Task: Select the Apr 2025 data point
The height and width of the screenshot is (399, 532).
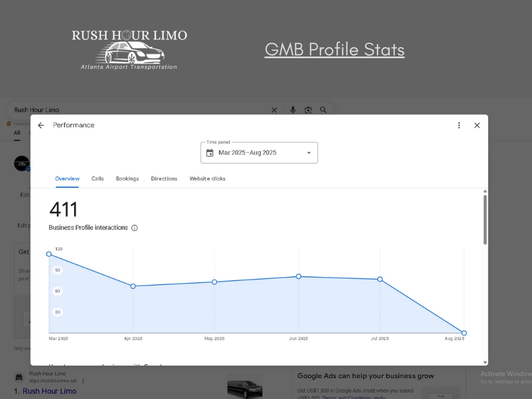Action: [133, 286]
